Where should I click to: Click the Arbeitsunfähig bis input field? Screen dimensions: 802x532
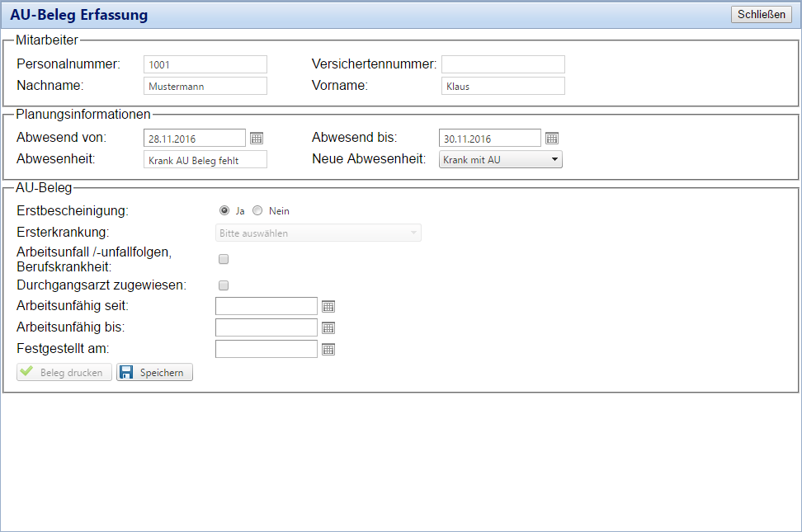coord(267,328)
